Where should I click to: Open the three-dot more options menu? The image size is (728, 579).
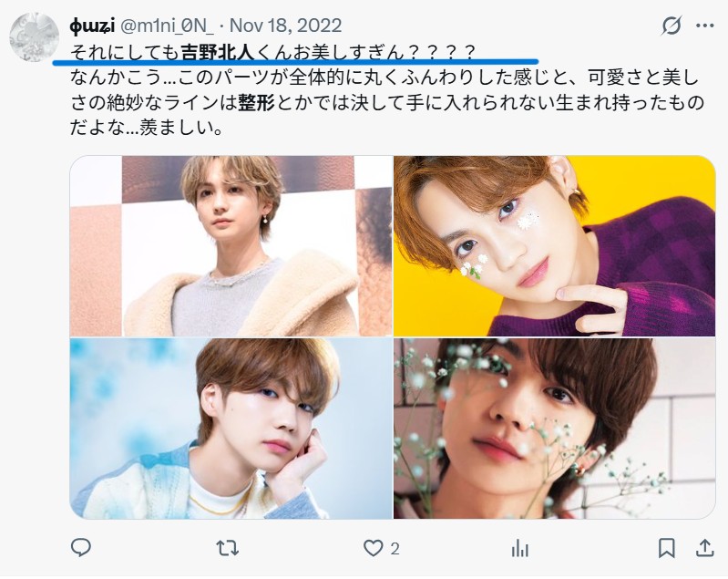[705, 26]
